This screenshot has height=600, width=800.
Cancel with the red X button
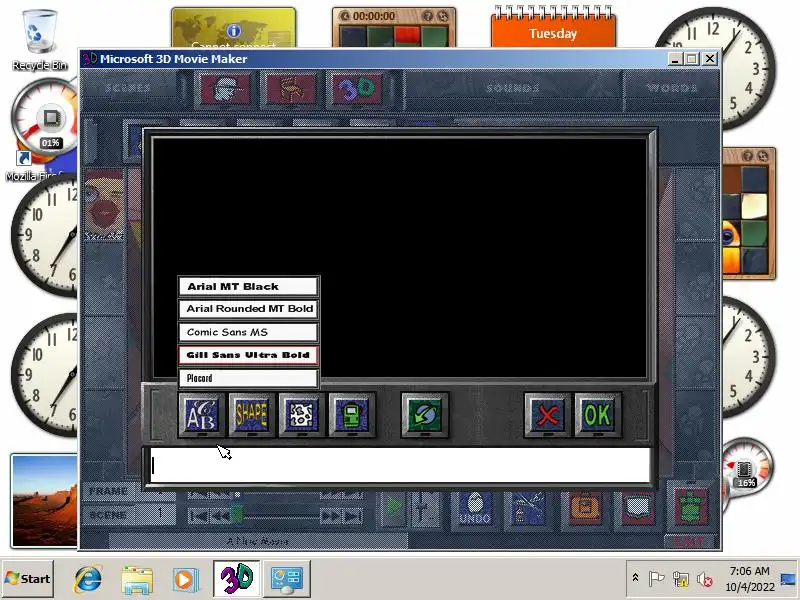[x=547, y=415]
